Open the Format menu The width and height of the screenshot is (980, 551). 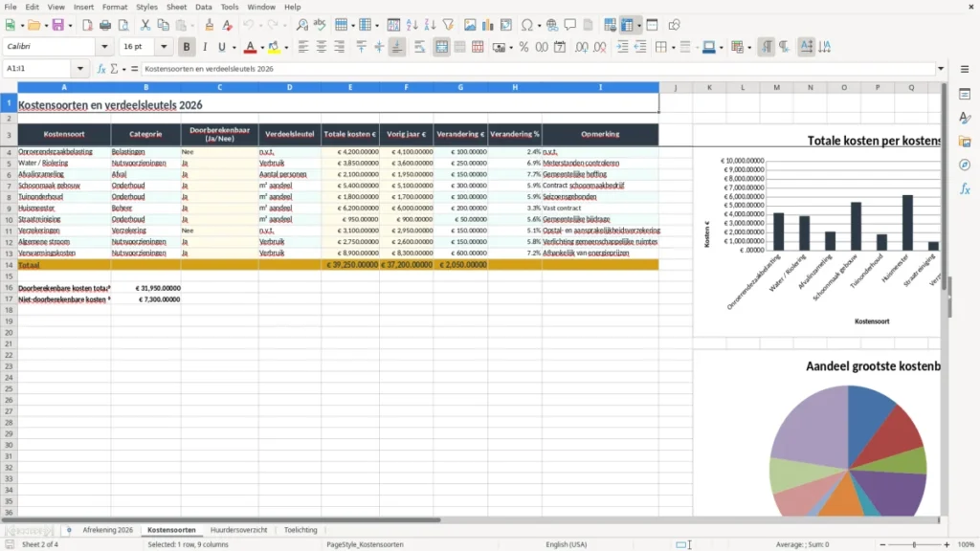[x=115, y=7]
